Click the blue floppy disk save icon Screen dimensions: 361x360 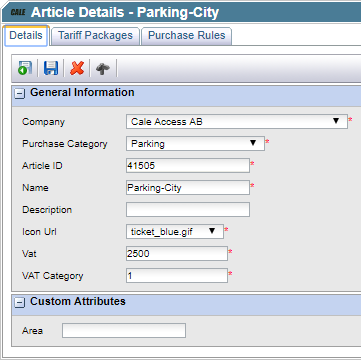point(51,68)
